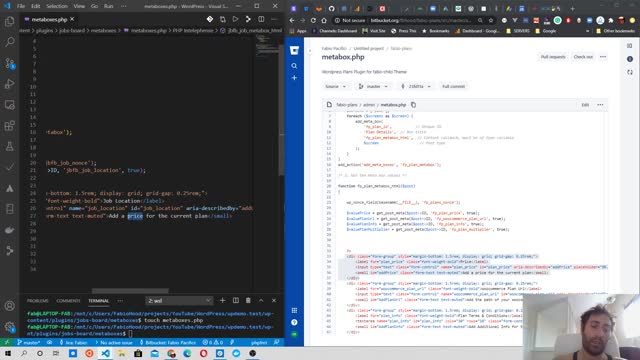Click the Full commit button
The height and width of the screenshot is (360, 640).
click(453, 87)
